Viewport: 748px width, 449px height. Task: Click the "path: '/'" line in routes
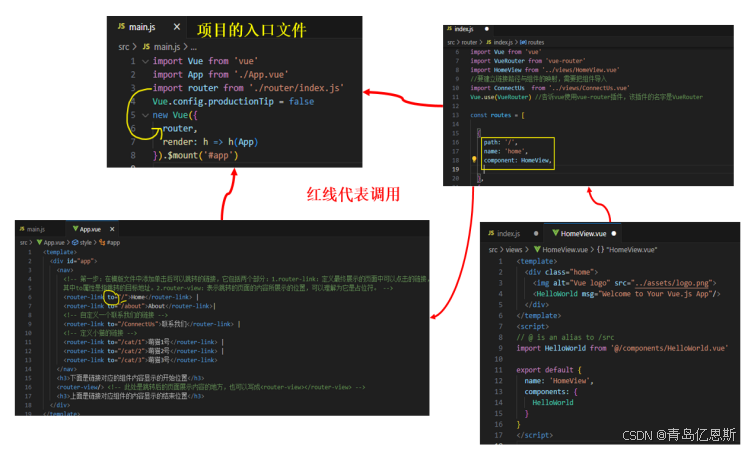(x=500, y=142)
